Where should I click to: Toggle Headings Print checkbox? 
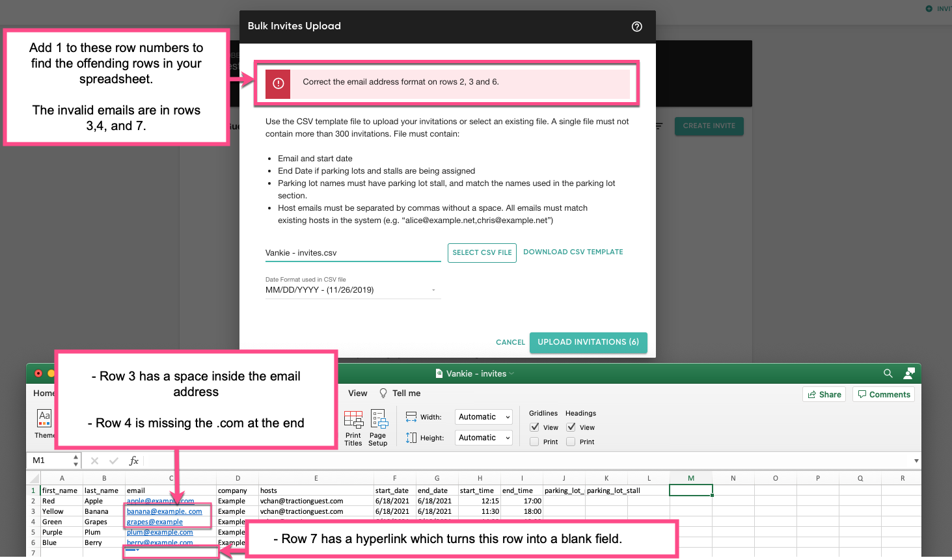[571, 442]
